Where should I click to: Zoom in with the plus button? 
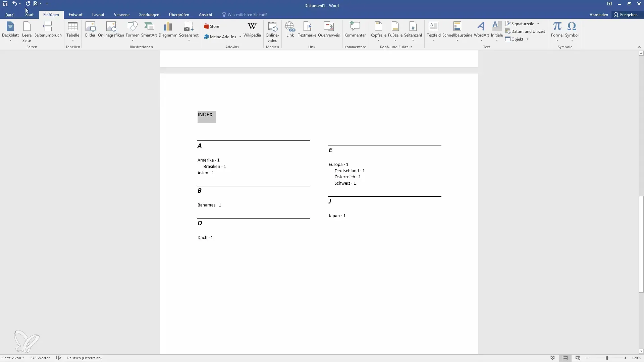tap(626, 358)
